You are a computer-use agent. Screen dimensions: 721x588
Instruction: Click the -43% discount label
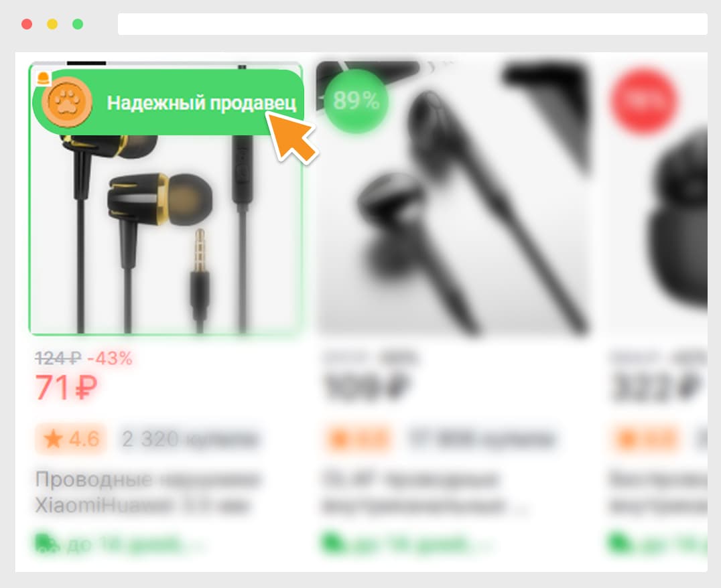click(x=110, y=358)
